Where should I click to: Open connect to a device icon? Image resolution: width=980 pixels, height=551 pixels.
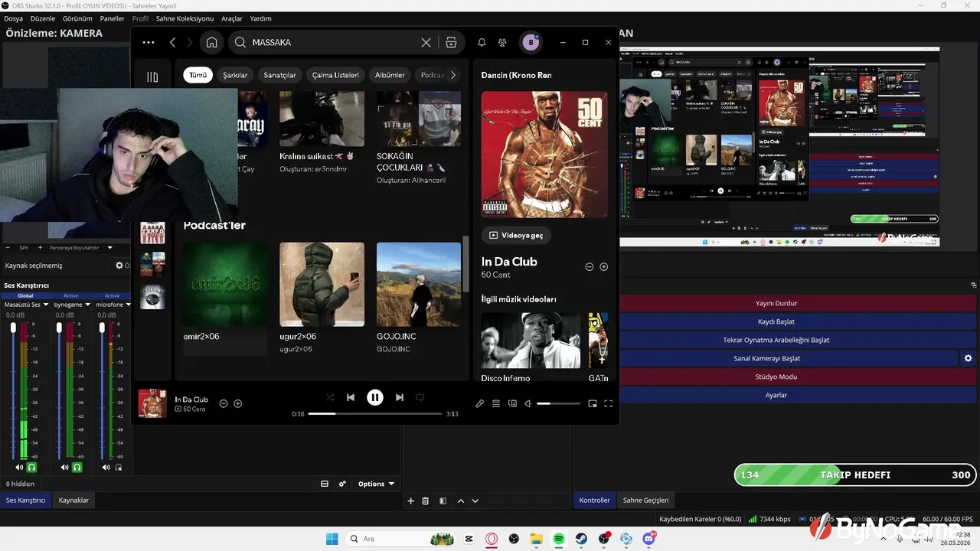coord(512,403)
